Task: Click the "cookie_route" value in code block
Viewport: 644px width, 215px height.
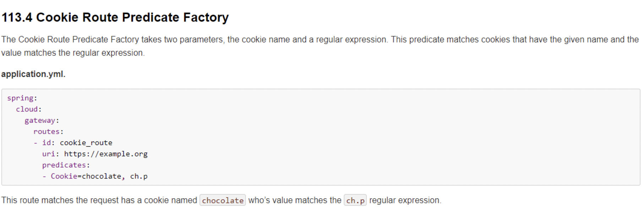Action: tap(86, 143)
